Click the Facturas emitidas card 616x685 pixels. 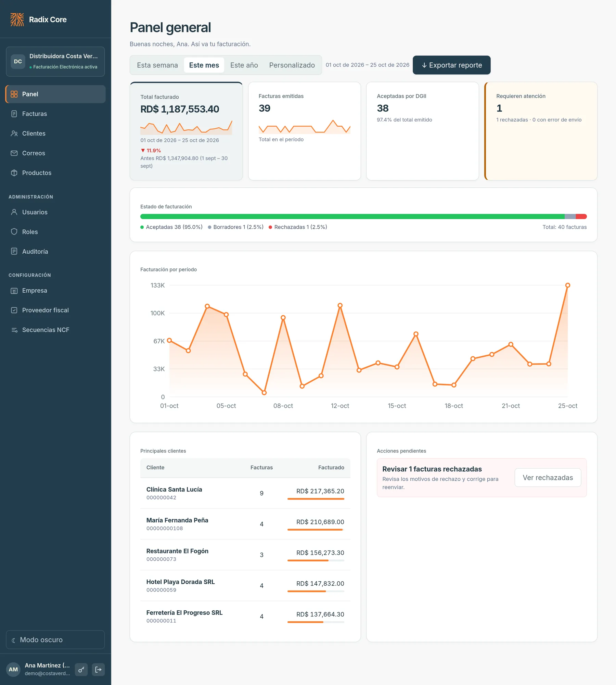(305, 131)
